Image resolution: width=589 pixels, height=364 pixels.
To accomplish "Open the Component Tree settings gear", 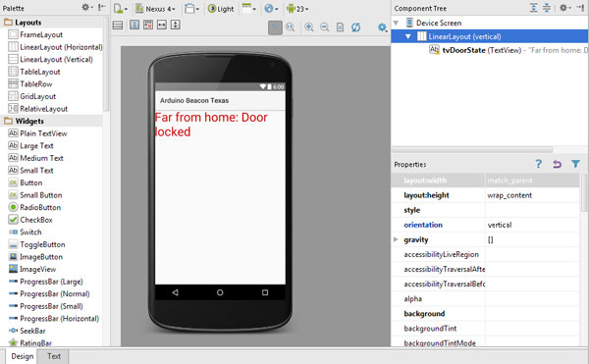I will tap(564, 8).
